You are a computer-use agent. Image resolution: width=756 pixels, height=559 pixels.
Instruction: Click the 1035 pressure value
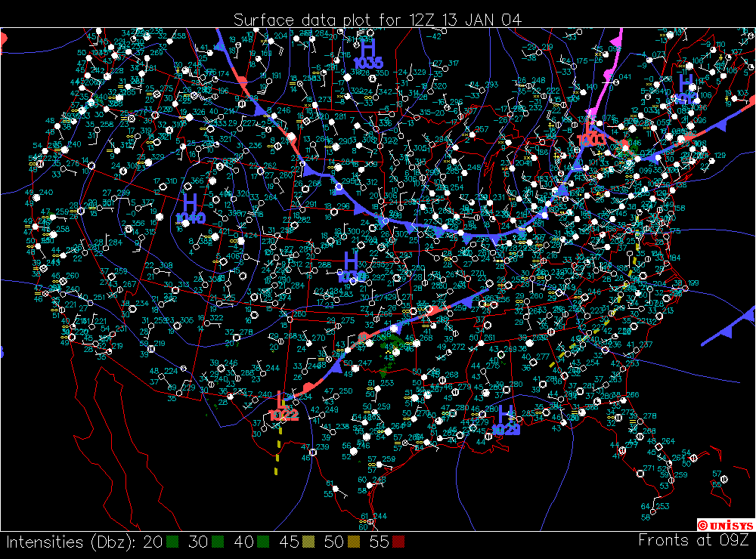pyautogui.click(x=368, y=63)
